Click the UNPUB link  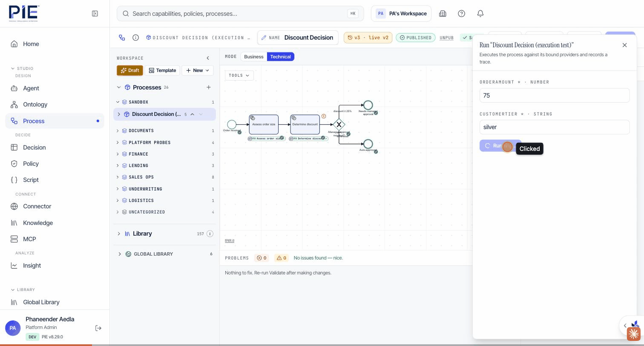tap(446, 38)
